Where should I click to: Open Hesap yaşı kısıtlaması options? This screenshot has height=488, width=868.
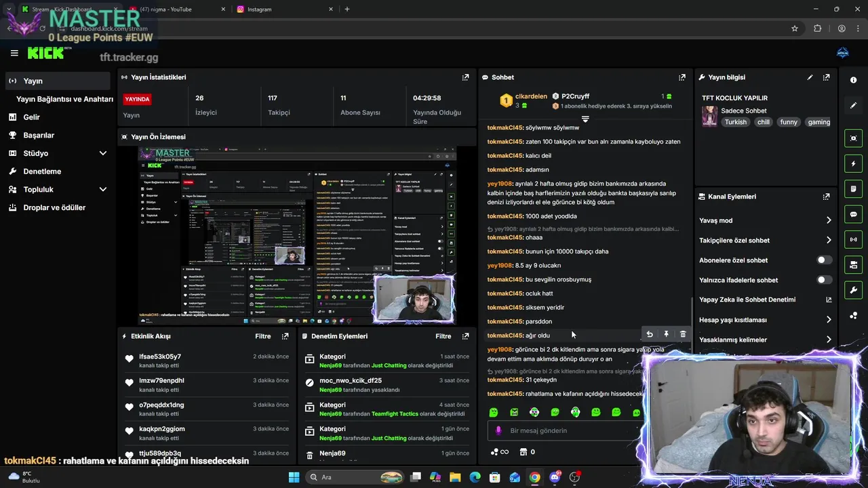[829, 320]
